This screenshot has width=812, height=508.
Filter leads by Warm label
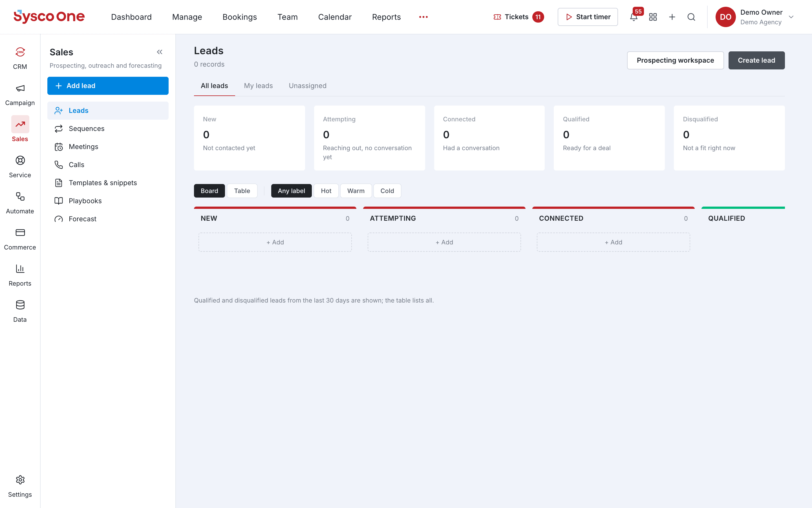(x=356, y=191)
